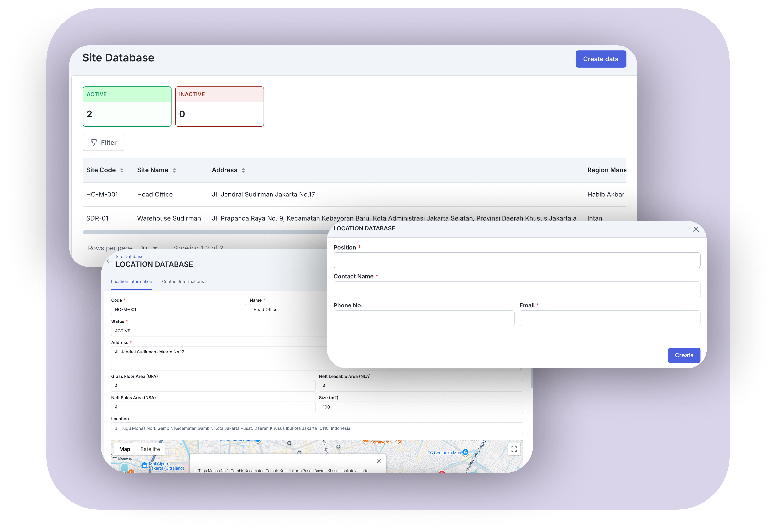The width and height of the screenshot is (776, 532).
Task: Click the filter funnel icon
Action: click(x=94, y=143)
